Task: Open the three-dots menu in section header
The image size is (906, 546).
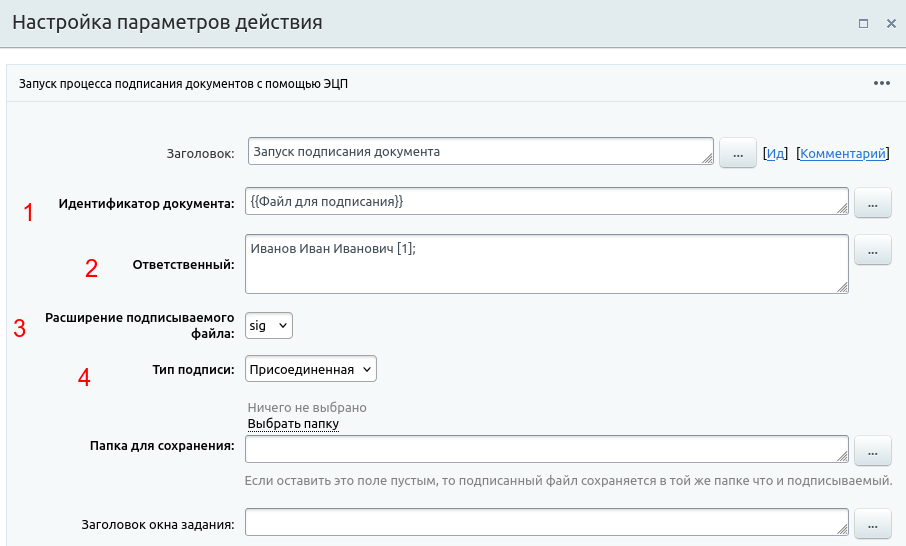Action: coord(881,84)
